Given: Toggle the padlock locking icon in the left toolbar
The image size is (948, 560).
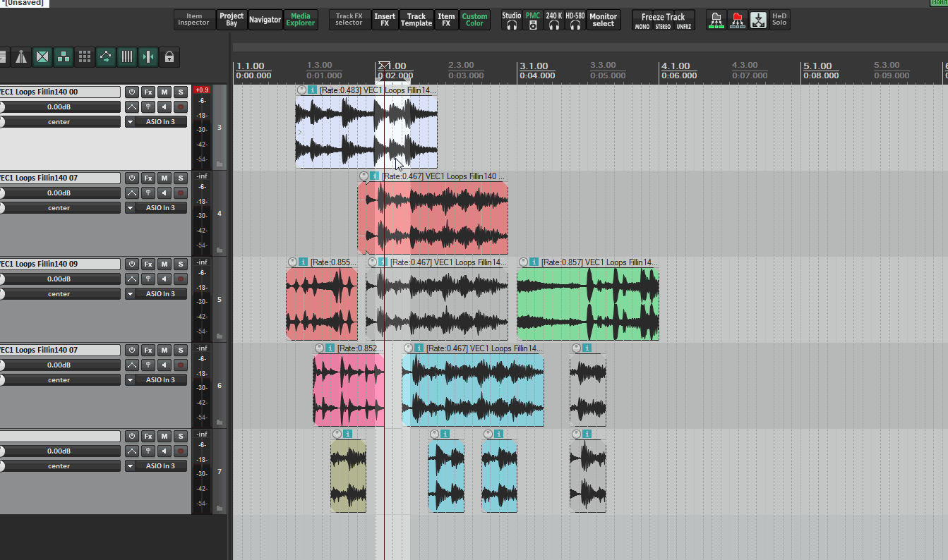Looking at the screenshot, I should coord(169,57).
